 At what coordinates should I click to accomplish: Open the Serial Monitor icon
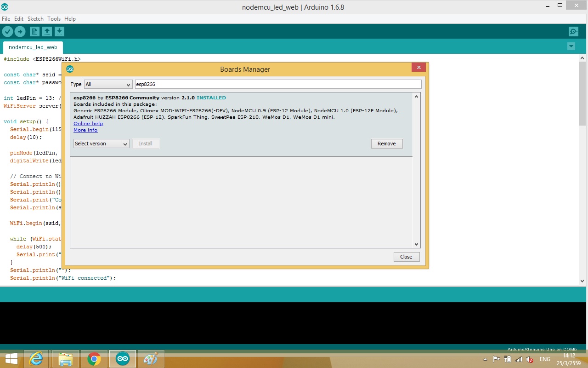coord(573,31)
